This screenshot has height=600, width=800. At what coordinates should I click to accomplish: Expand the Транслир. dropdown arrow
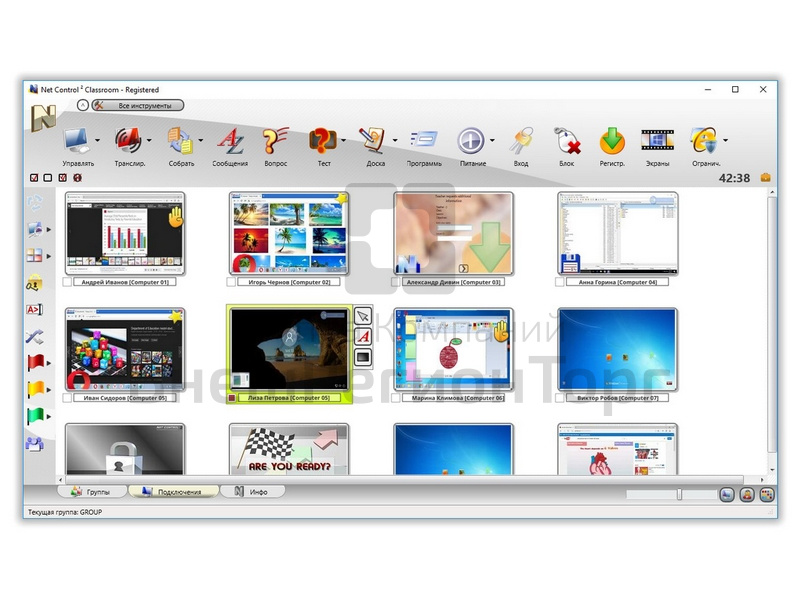click(x=149, y=140)
